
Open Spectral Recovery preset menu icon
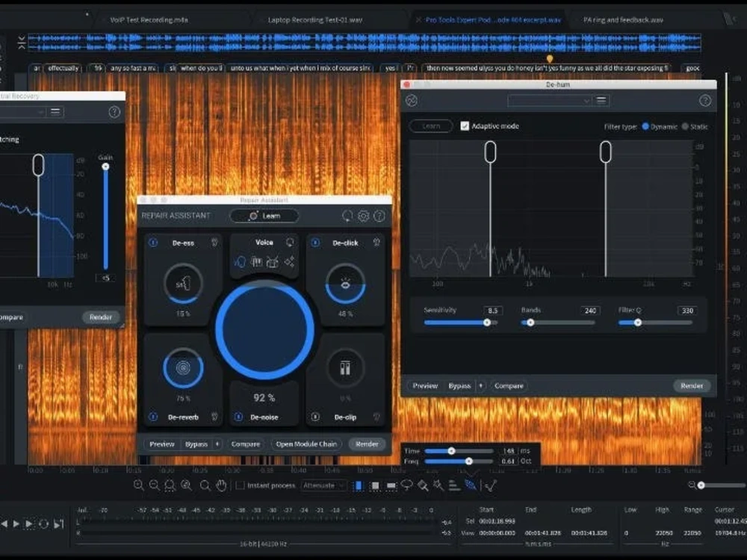(x=55, y=112)
